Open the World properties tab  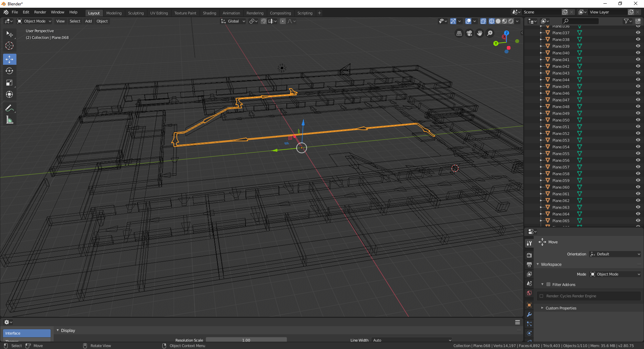tap(529, 293)
